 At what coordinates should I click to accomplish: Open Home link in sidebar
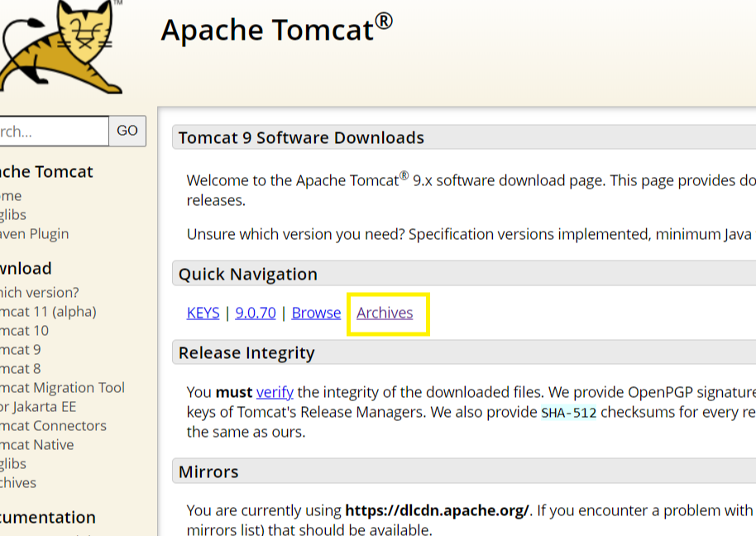pyautogui.click(x=11, y=196)
